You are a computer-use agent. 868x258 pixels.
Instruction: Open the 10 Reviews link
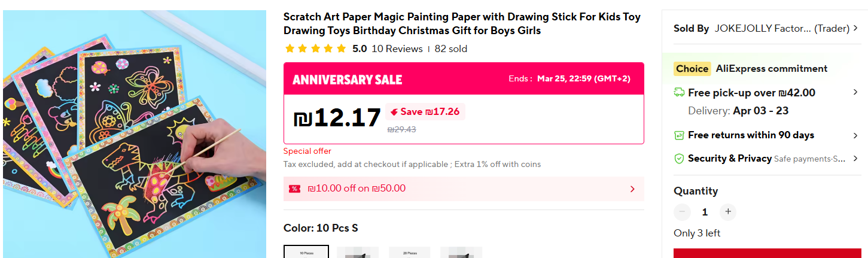point(397,49)
